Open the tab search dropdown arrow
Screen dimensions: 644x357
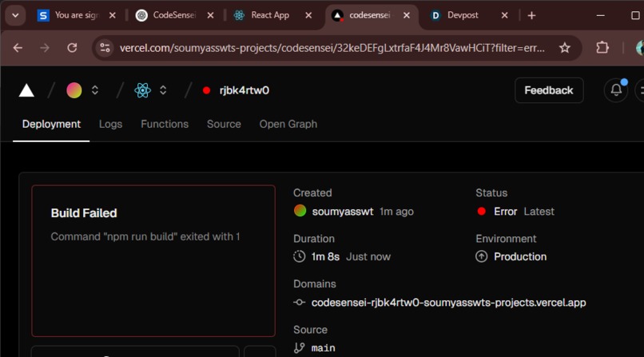click(x=16, y=16)
